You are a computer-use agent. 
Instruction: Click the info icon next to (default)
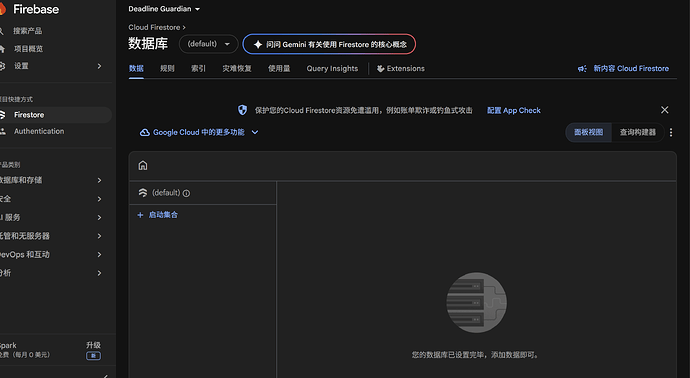(x=187, y=193)
